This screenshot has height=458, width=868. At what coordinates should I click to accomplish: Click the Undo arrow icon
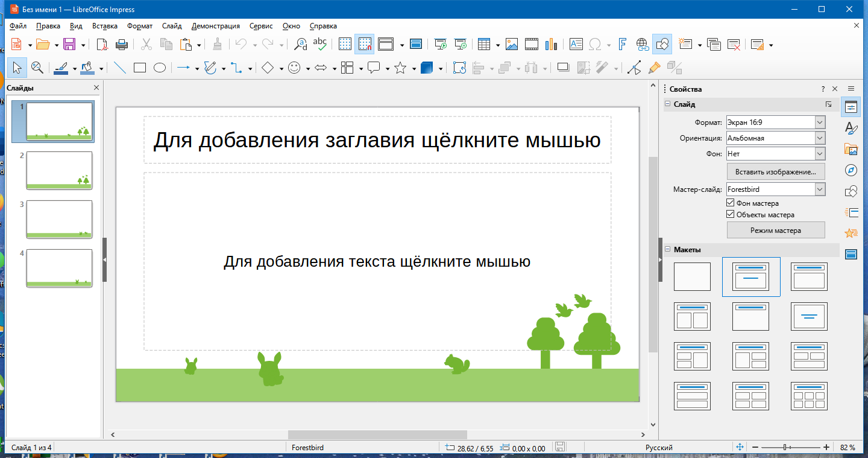coord(241,44)
